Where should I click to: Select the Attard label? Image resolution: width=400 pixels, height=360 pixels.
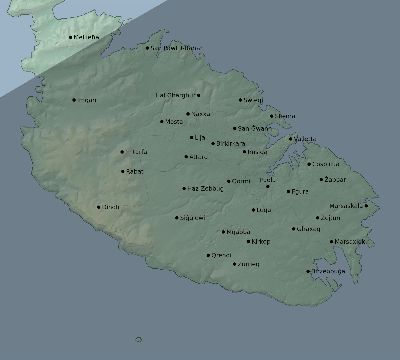tap(198, 157)
